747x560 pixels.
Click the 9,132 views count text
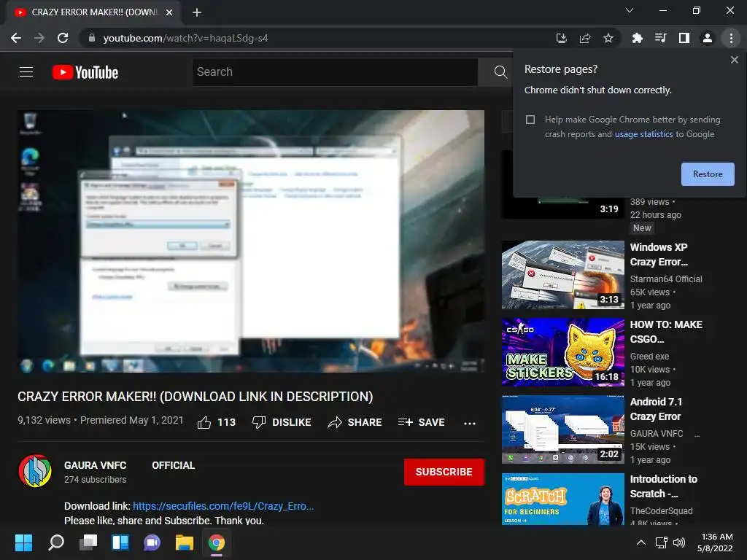click(44, 420)
